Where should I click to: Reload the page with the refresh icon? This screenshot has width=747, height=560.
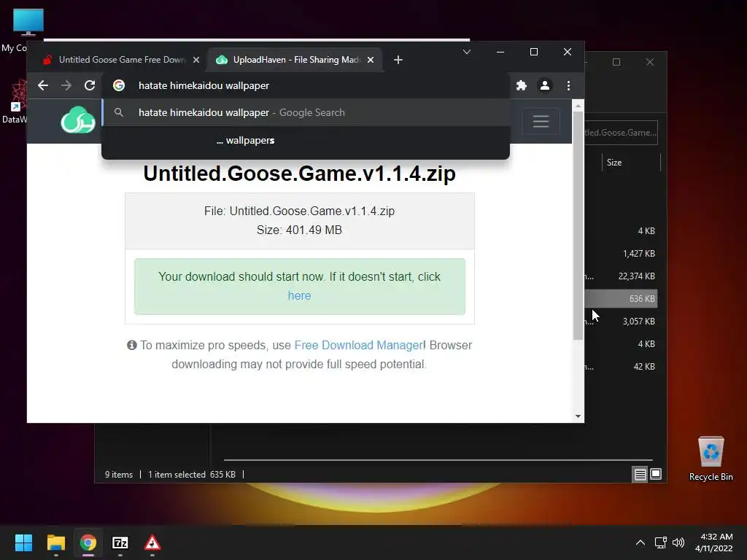[90, 85]
